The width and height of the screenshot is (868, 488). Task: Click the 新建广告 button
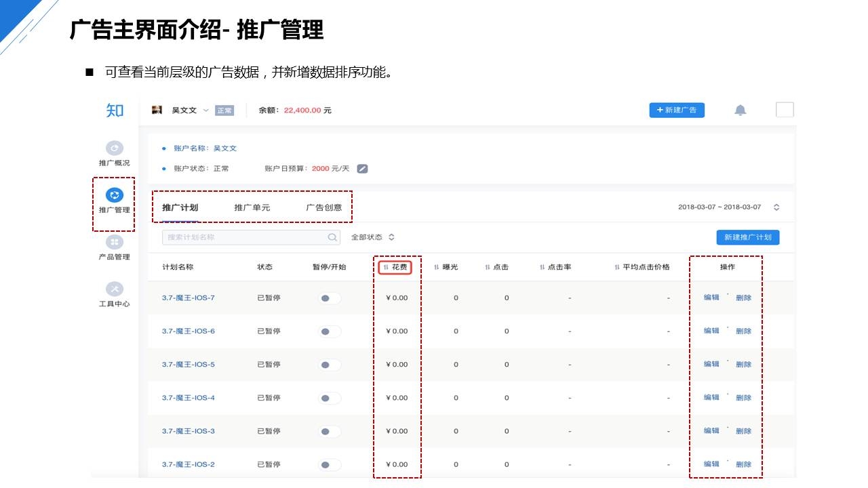click(676, 110)
